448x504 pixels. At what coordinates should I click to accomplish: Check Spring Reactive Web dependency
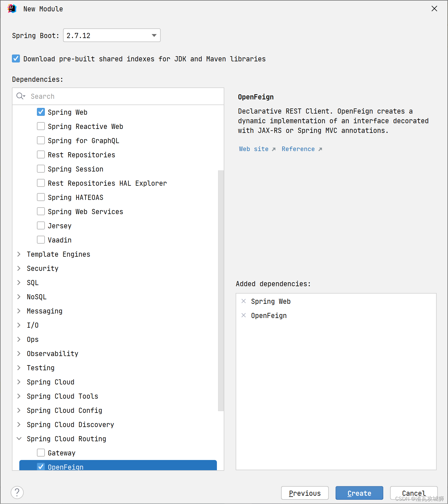[x=41, y=126]
